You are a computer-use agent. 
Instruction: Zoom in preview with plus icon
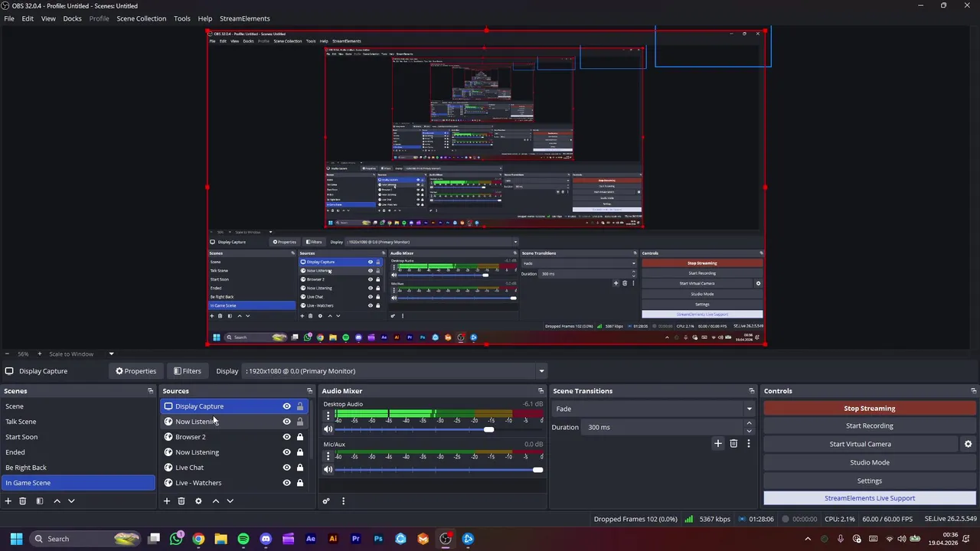(x=39, y=354)
